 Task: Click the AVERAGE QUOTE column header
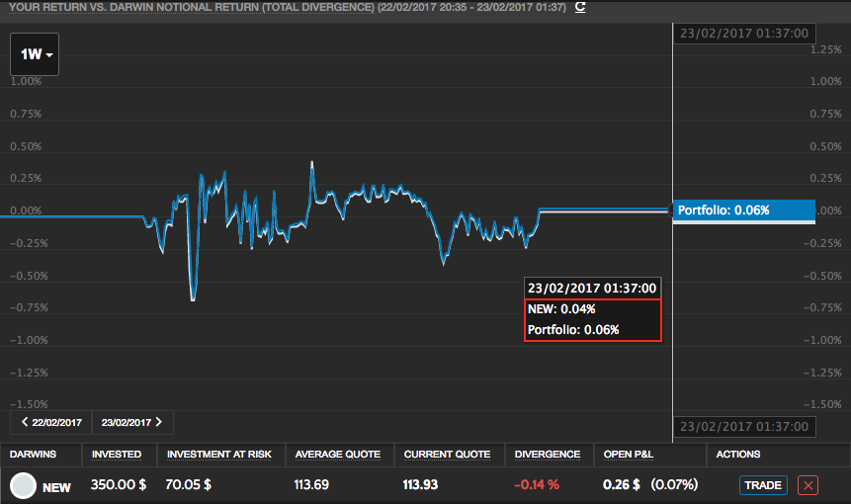coord(338,454)
